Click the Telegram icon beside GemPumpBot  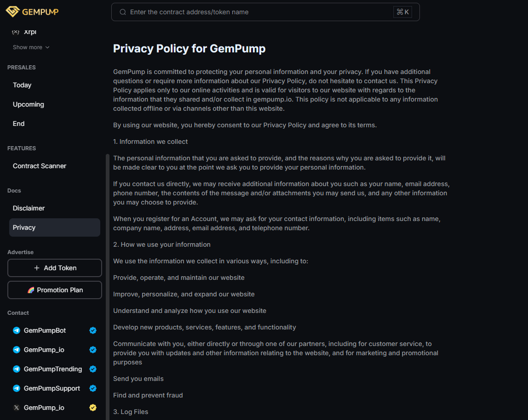click(17, 330)
